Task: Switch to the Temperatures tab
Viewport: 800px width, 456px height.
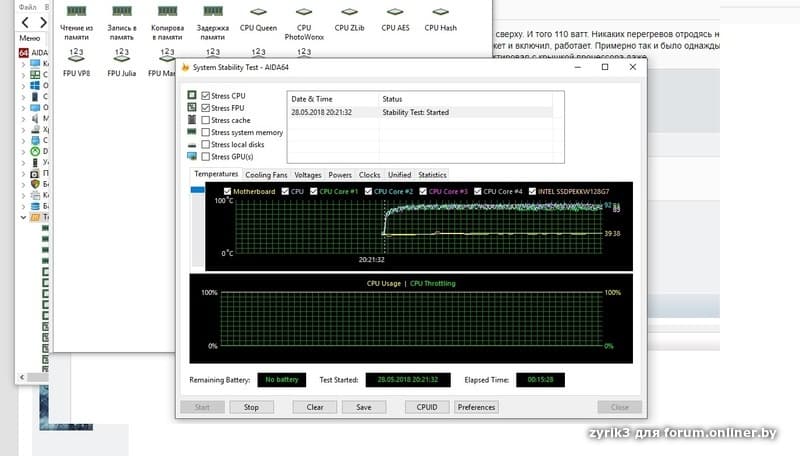Action: [216, 174]
